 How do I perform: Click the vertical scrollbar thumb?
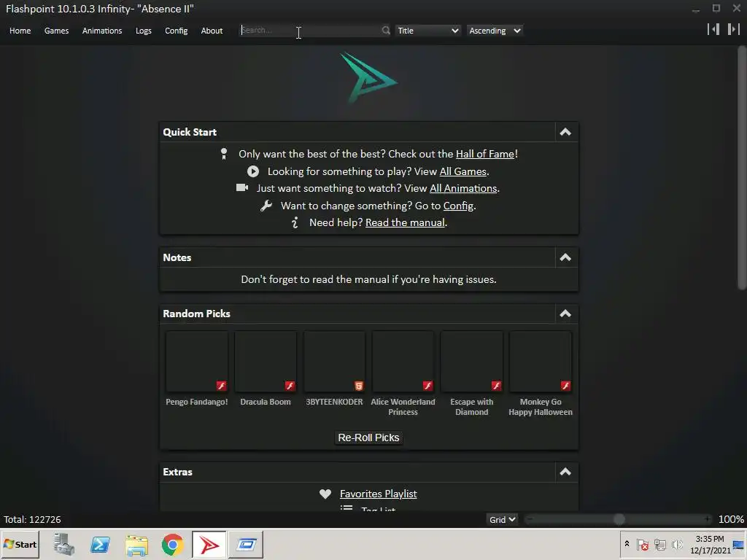742,168
